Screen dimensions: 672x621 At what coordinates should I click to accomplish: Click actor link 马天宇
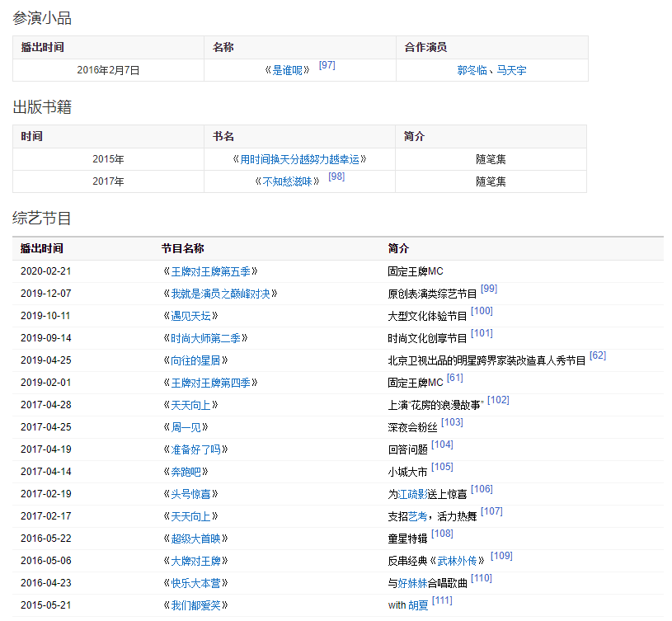point(511,71)
